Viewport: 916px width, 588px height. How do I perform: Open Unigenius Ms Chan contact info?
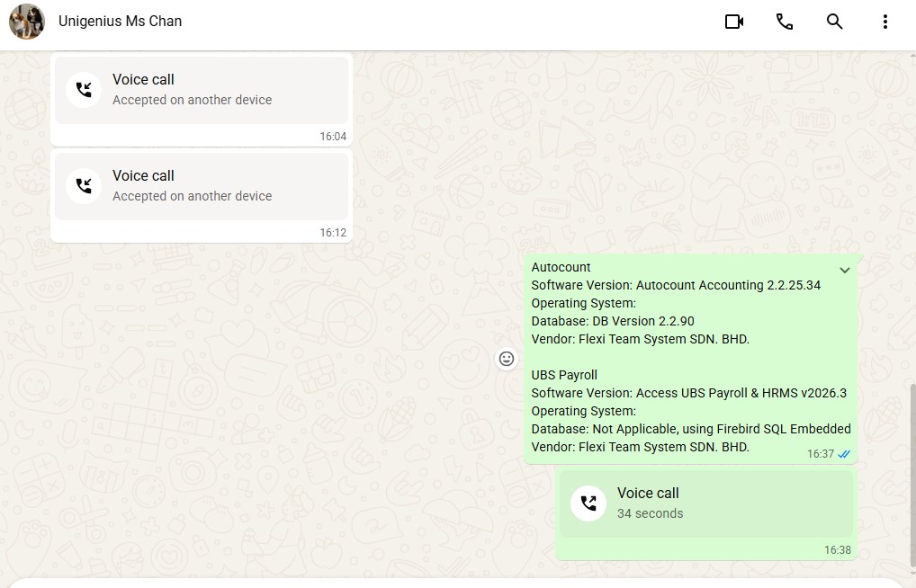pyautogui.click(x=120, y=21)
